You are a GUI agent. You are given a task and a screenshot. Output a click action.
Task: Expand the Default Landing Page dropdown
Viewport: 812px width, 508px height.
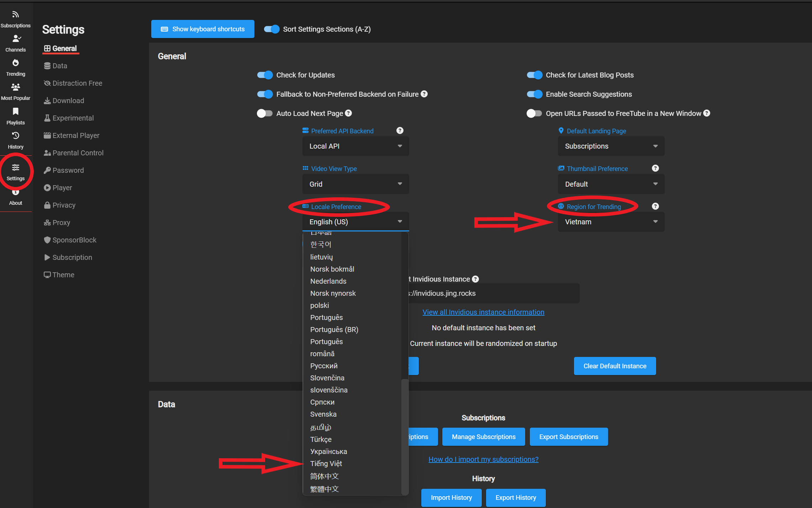(611, 146)
